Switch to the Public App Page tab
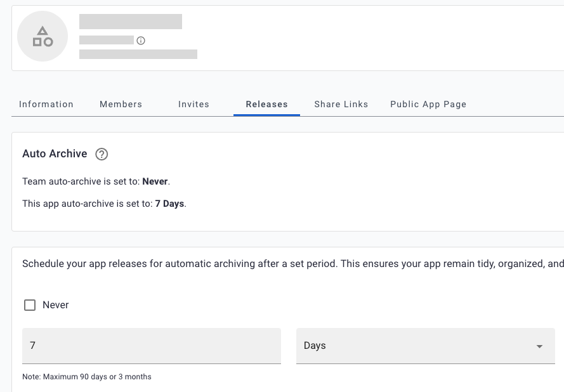The height and width of the screenshot is (392, 564). (428, 104)
